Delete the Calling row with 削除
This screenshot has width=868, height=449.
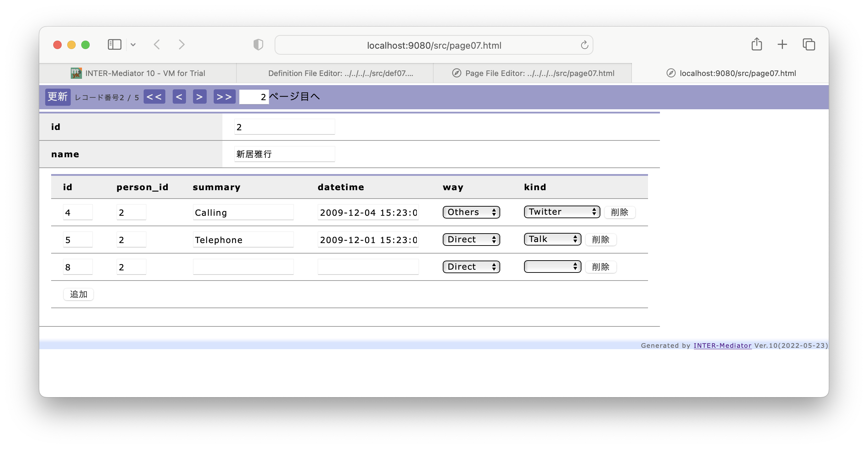[620, 212]
